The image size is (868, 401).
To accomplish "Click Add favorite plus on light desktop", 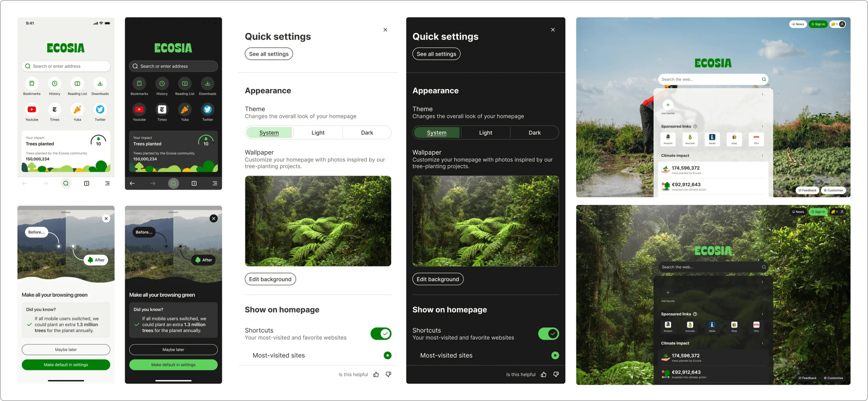I will click(x=668, y=105).
